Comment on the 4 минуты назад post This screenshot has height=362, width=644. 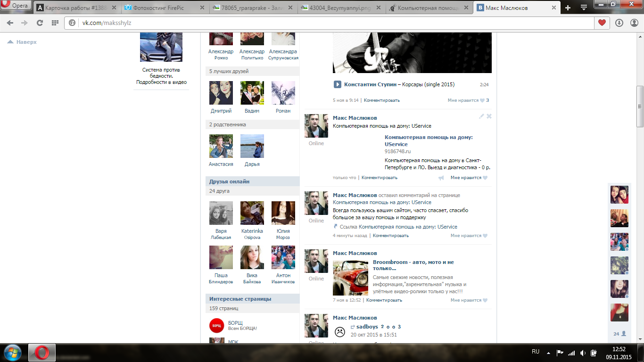[391, 236]
